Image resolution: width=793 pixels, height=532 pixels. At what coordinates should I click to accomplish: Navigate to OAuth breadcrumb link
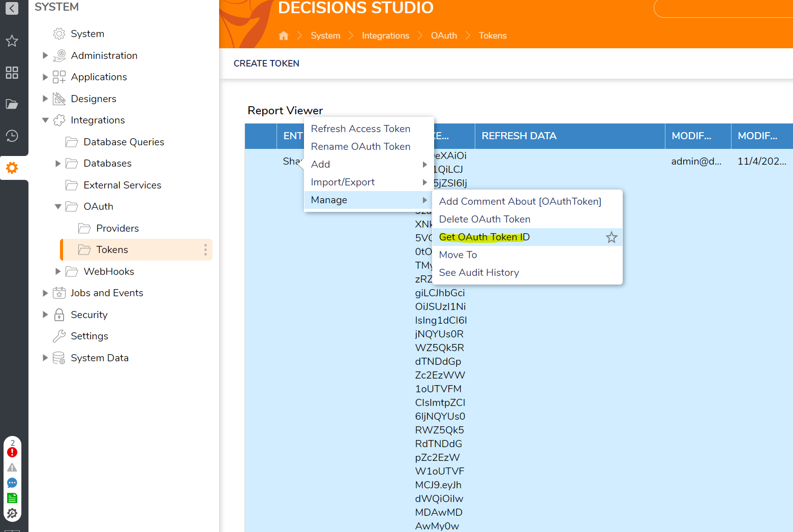444,36
